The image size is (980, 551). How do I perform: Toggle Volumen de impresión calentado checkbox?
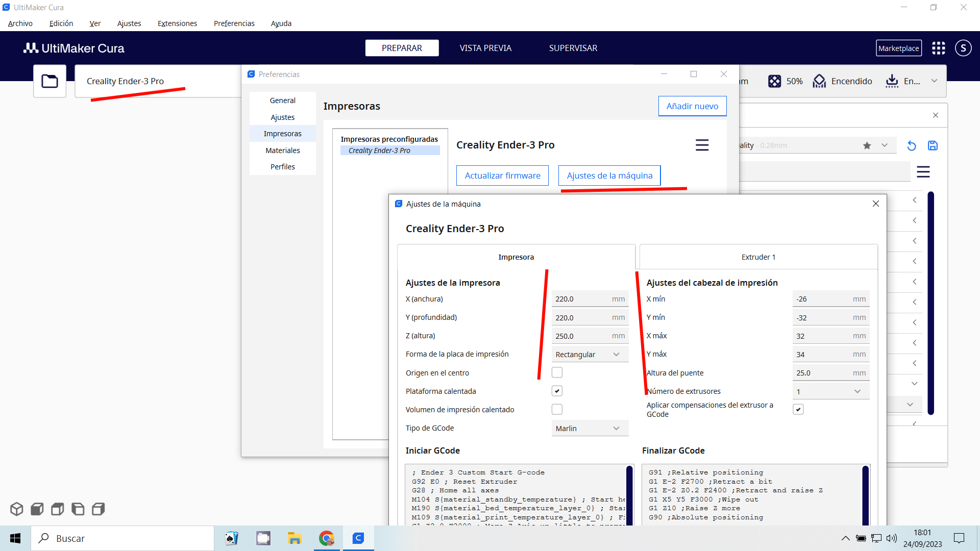coord(557,410)
